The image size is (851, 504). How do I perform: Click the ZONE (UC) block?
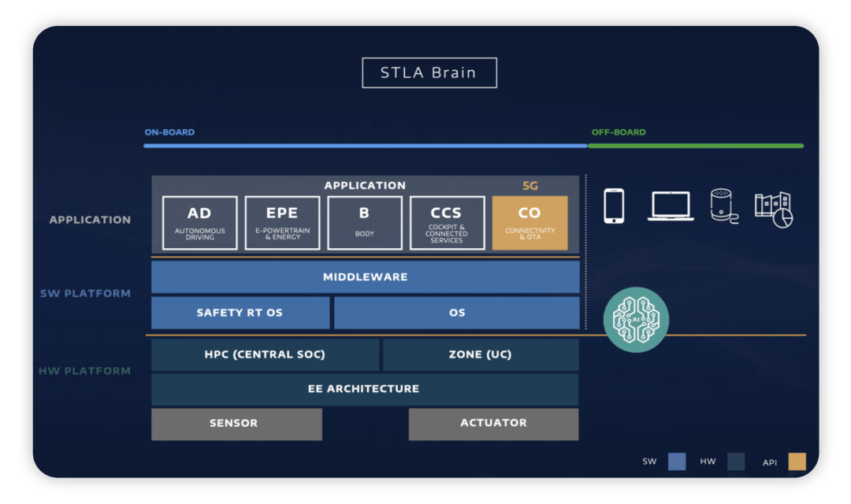(x=481, y=355)
